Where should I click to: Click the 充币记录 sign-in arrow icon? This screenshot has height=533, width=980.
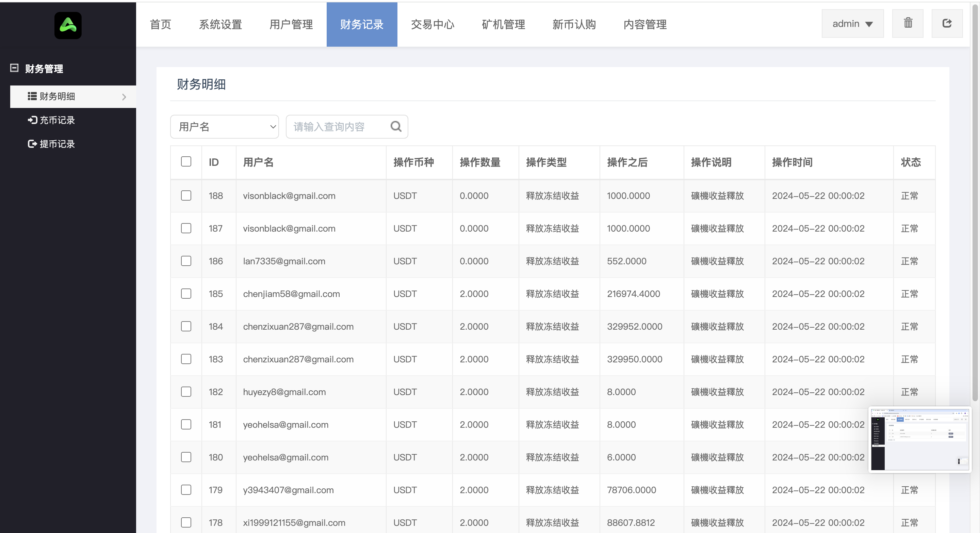tap(32, 120)
